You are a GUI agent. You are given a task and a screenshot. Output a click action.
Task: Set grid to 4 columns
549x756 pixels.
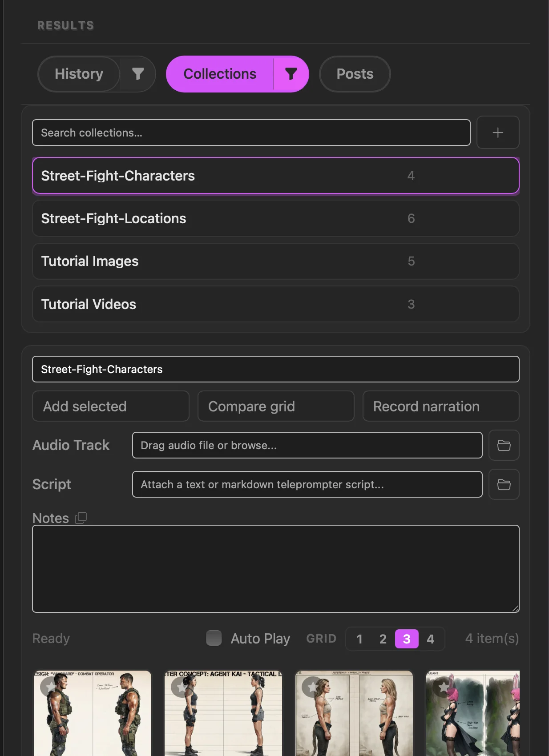tap(431, 639)
